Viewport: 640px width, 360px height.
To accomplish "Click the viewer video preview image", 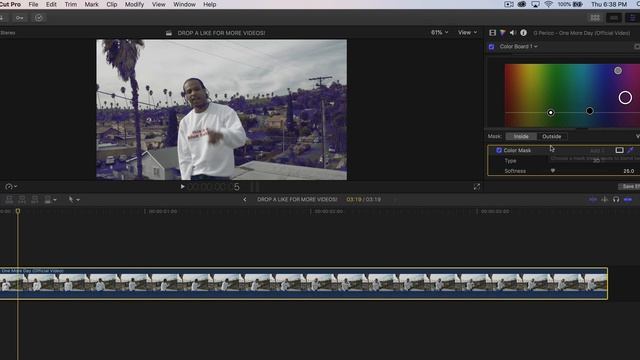I will (222, 109).
